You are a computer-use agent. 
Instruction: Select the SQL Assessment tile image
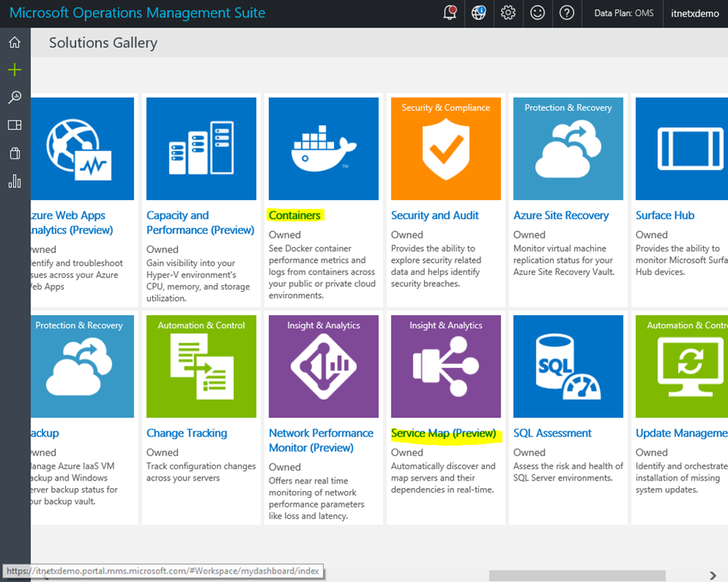pyautogui.click(x=568, y=367)
